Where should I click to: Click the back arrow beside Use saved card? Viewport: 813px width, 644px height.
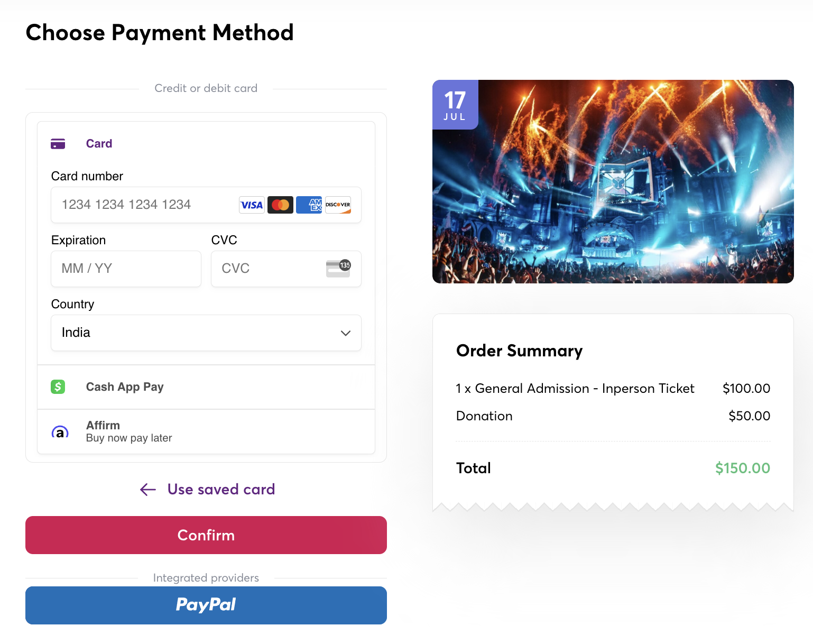[x=148, y=490]
